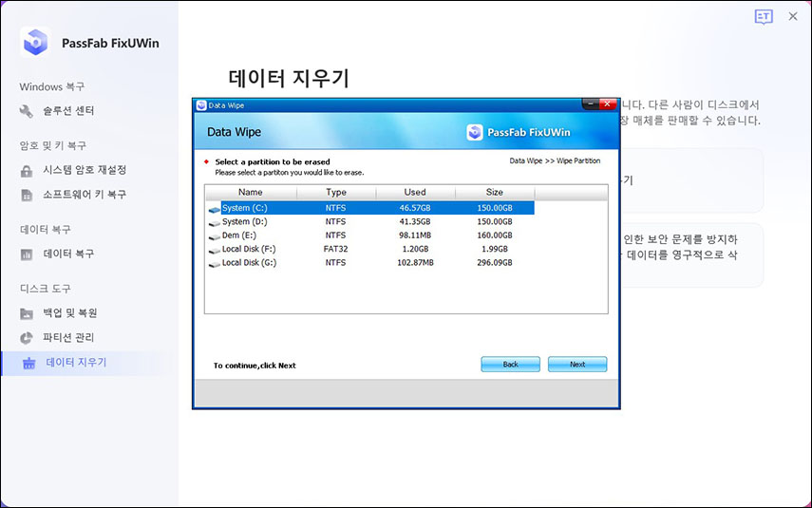Click the 98.11MB used cell
This screenshot has width=812, height=508.
[x=415, y=235]
